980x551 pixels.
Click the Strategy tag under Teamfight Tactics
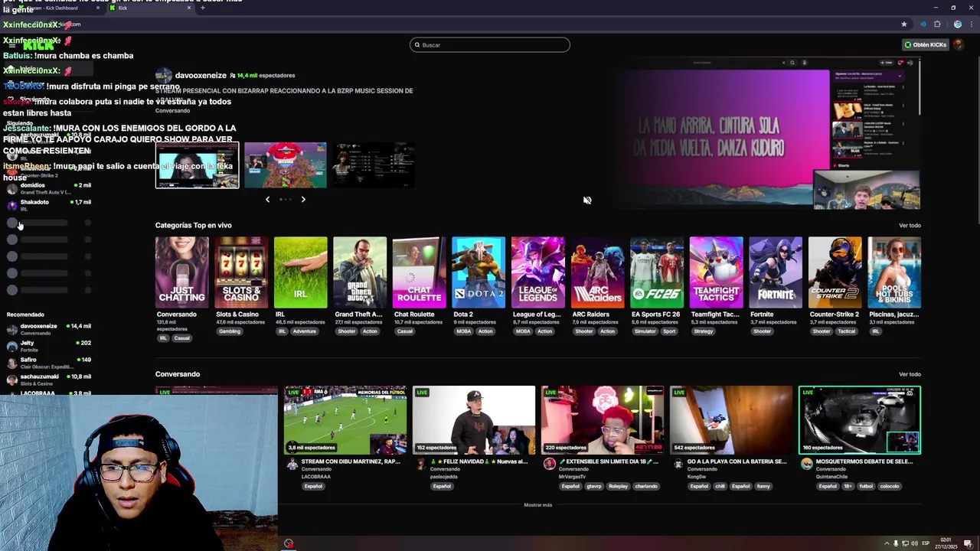click(704, 331)
